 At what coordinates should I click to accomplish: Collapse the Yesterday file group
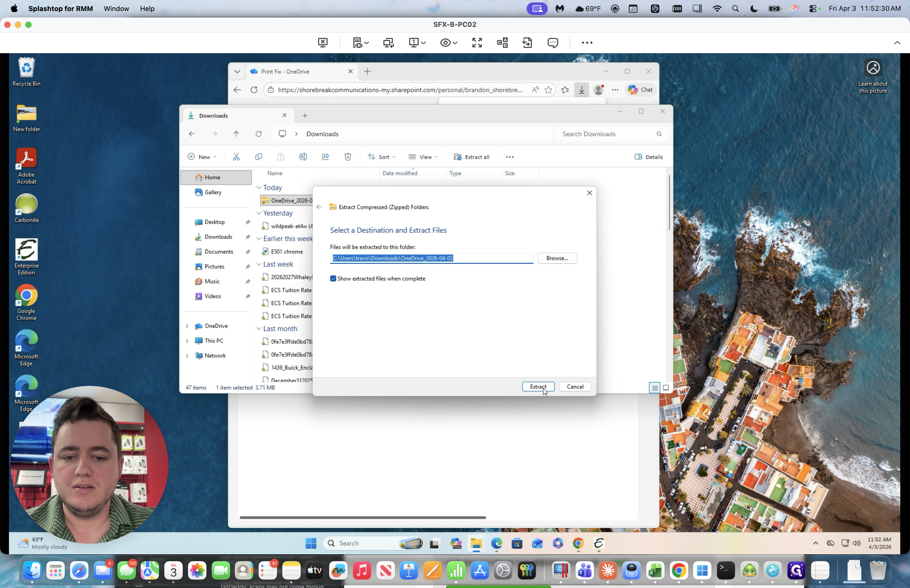coord(259,213)
